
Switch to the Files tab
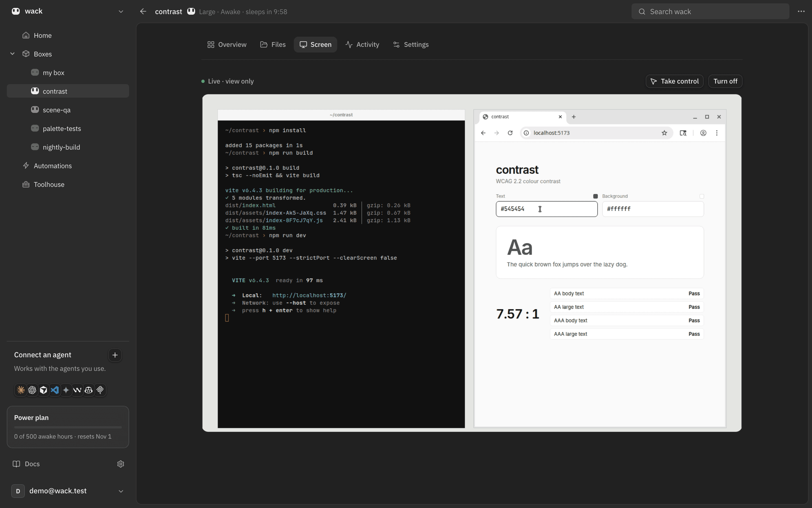coord(273,45)
